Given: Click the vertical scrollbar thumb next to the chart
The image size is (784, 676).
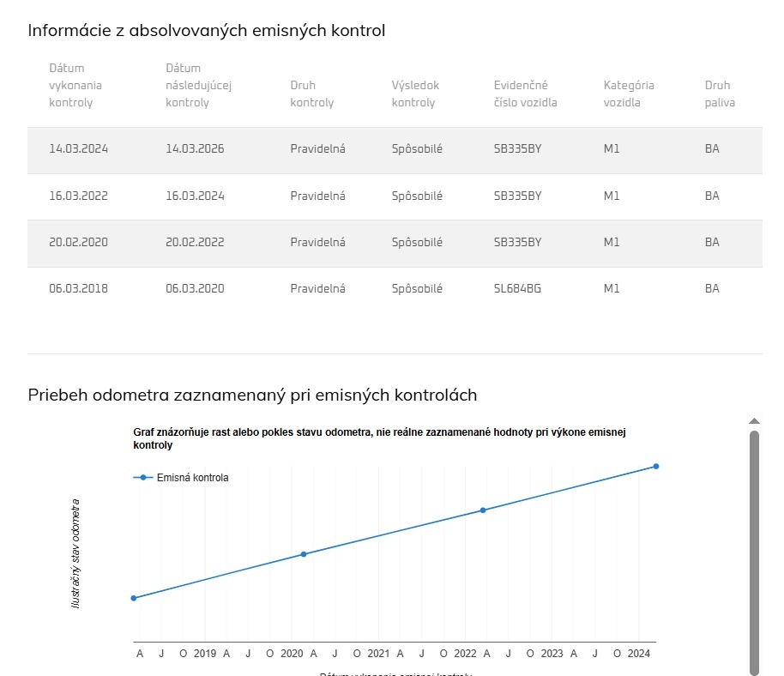Looking at the screenshot, I should 754,549.
